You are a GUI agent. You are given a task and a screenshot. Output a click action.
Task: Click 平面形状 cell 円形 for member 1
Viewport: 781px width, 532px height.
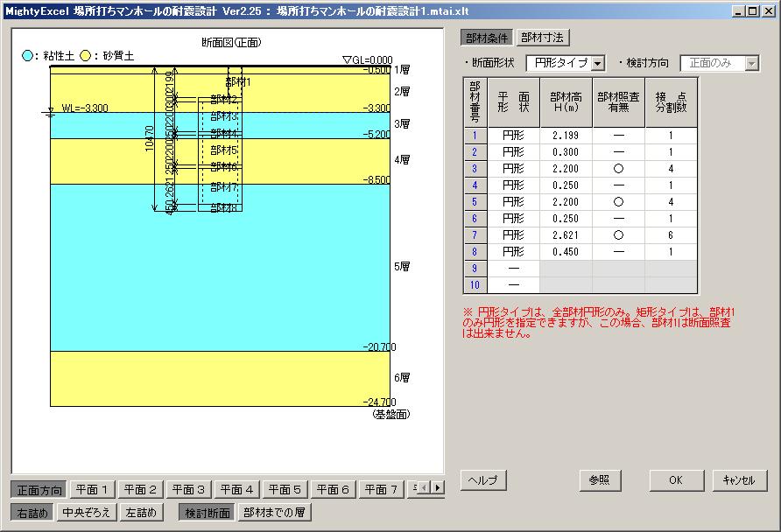click(x=514, y=136)
